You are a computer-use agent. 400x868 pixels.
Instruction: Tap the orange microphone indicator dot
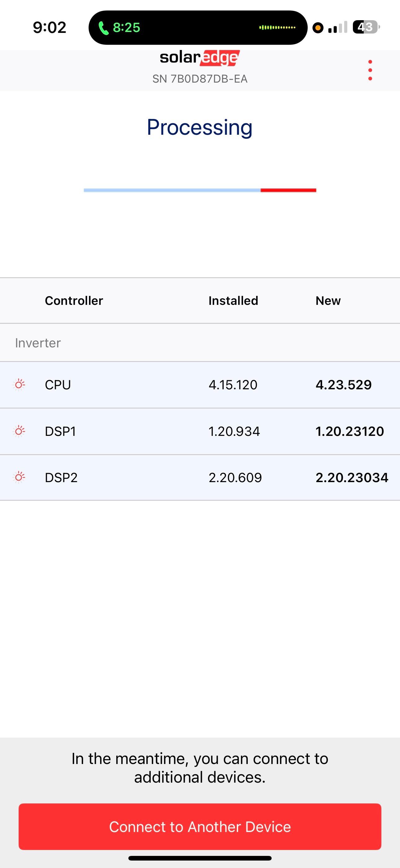click(x=318, y=28)
